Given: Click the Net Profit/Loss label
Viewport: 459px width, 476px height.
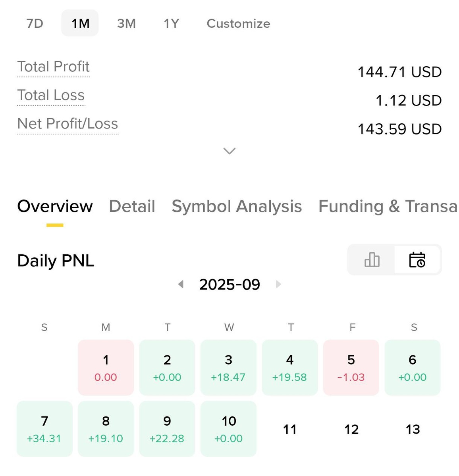Looking at the screenshot, I should point(67,124).
